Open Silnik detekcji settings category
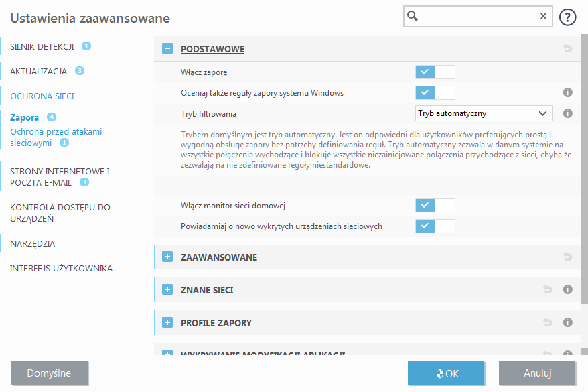The width and height of the screenshot is (588, 392). coord(42,46)
